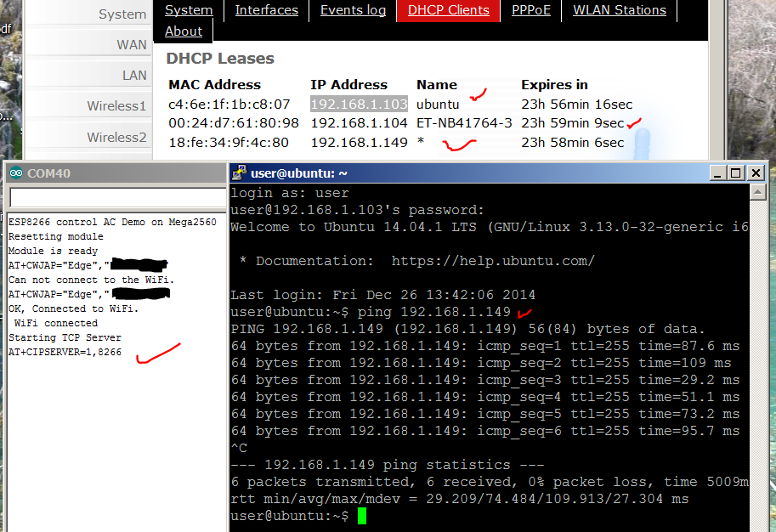The image size is (776, 532).
Task: Open the About tab
Action: click(184, 31)
